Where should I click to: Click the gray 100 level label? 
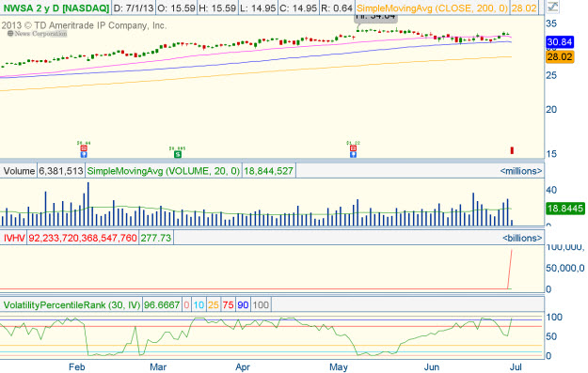[x=261, y=304]
